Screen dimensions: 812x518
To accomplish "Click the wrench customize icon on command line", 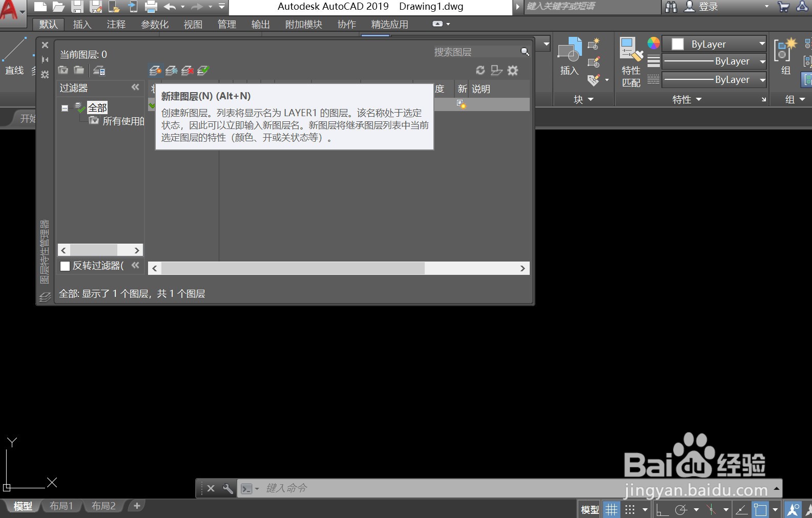I will pyautogui.click(x=228, y=488).
